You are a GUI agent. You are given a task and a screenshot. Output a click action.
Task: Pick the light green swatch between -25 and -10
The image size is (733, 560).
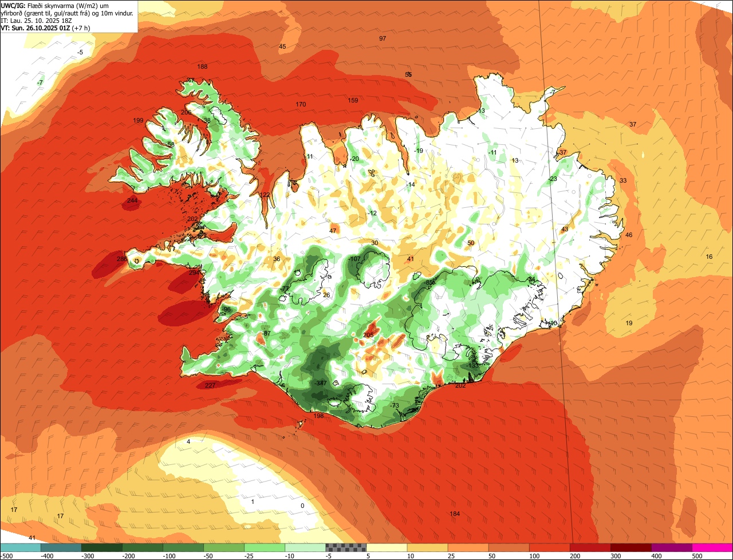click(x=265, y=547)
